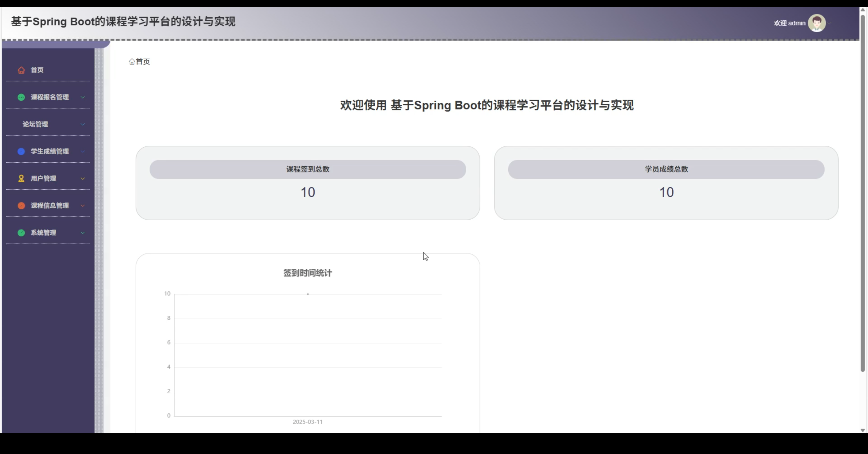The height and width of the screenshot is (454, 868).
Task: Click the red home icon in sidebar
Action: (x=21, y=70)
